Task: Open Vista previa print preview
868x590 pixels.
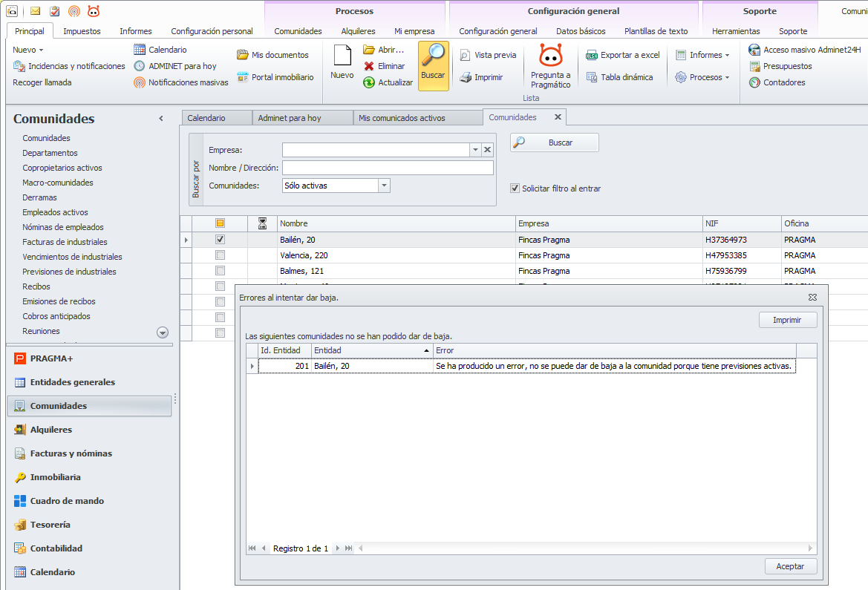Action: point(465,55)
